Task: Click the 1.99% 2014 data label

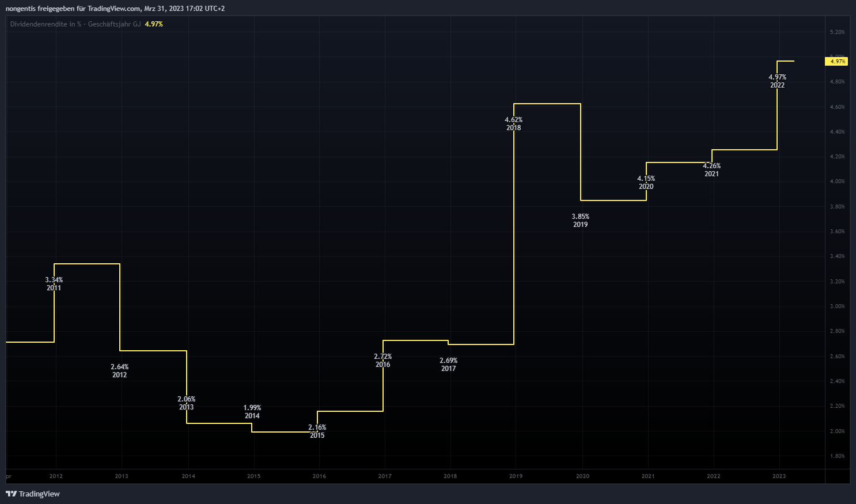Action: 252,412
